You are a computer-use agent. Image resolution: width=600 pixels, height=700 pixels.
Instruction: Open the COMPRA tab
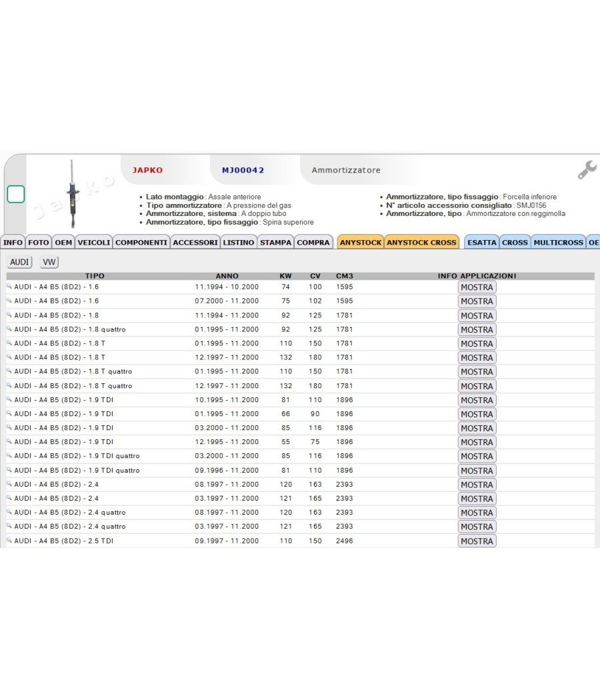[313, 243]
